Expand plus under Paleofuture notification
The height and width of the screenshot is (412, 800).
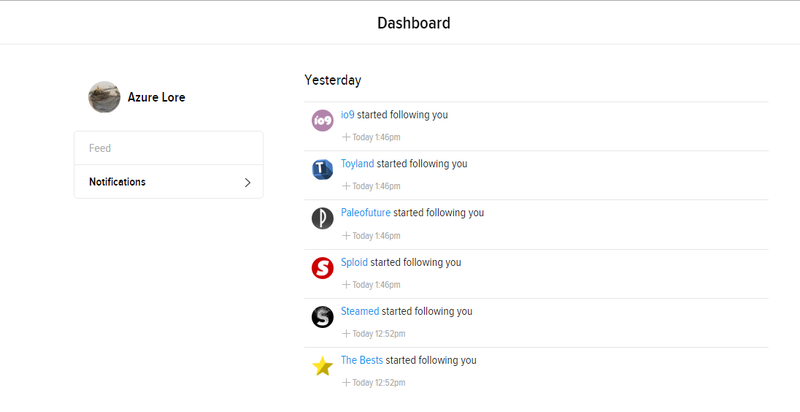(x=346, y=235)
